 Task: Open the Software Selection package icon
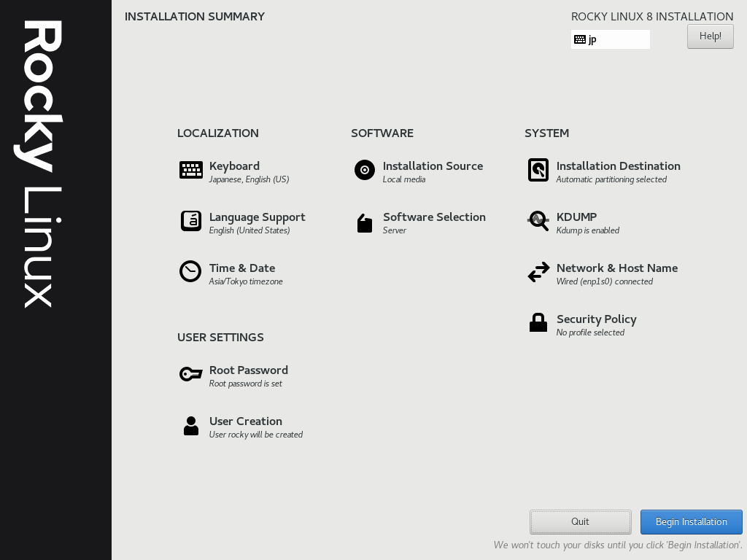(x=365, y=223)
